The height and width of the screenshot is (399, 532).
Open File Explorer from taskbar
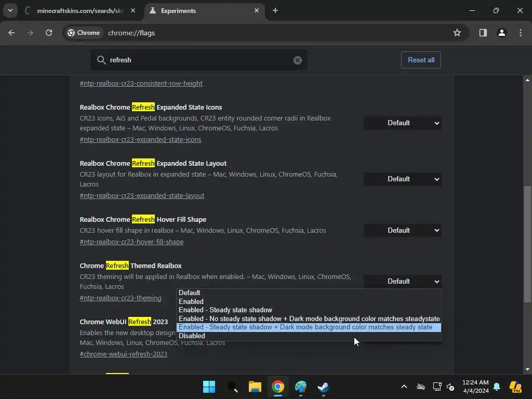pos(255,387)
